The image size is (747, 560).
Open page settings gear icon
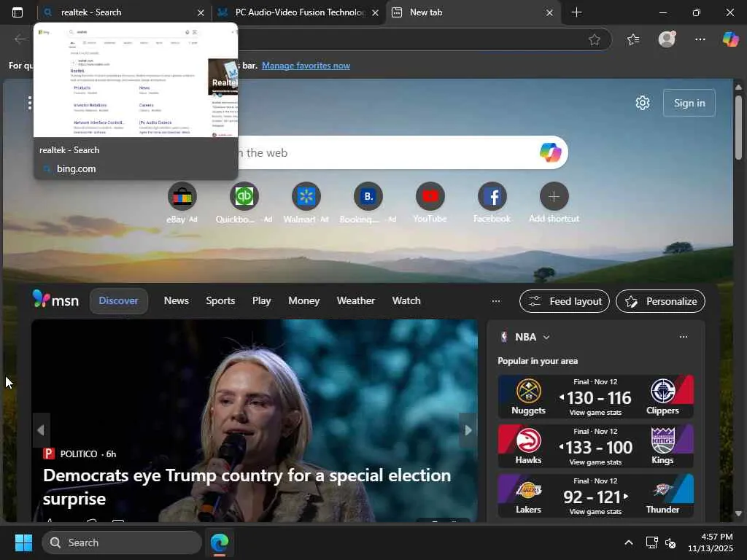click(642, 103)
